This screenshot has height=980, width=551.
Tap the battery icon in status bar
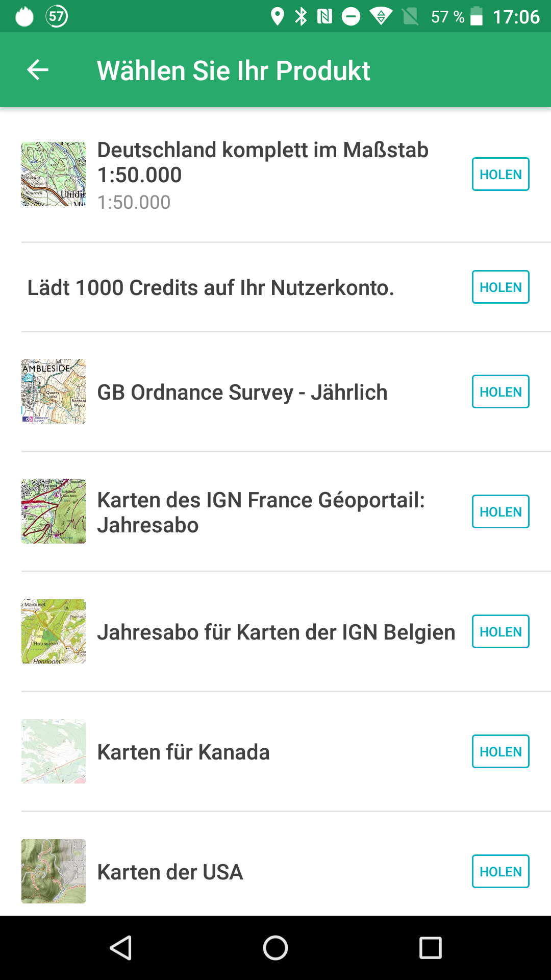[x=477, y=16]
